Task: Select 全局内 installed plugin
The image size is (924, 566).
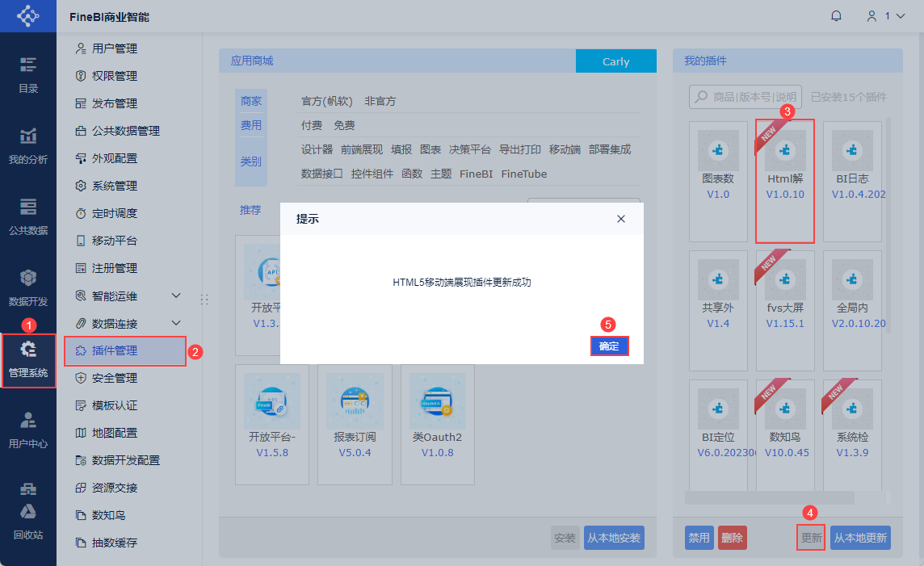Action: click(x=852, y=311)
